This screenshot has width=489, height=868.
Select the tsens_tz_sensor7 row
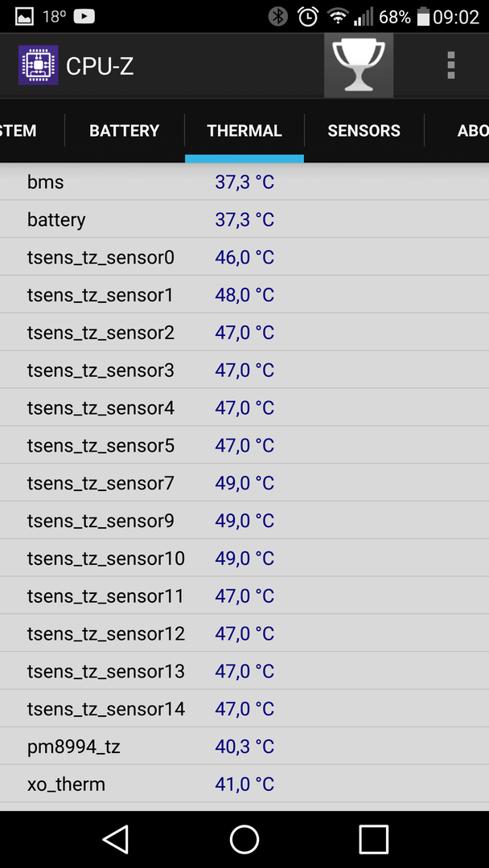click(x=244, y=483)
